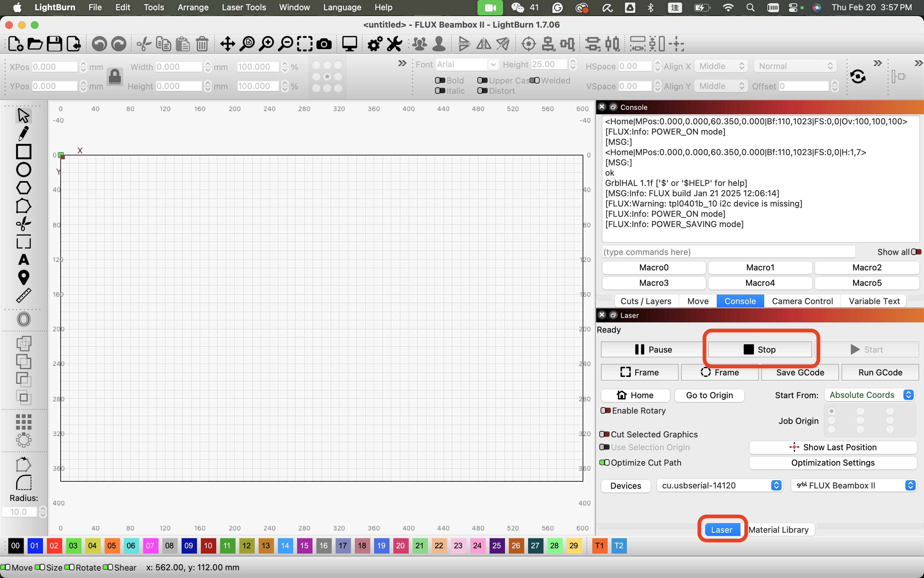Switch to the Material Library tab
Screen dimensions: 924x578
point(779,530)
